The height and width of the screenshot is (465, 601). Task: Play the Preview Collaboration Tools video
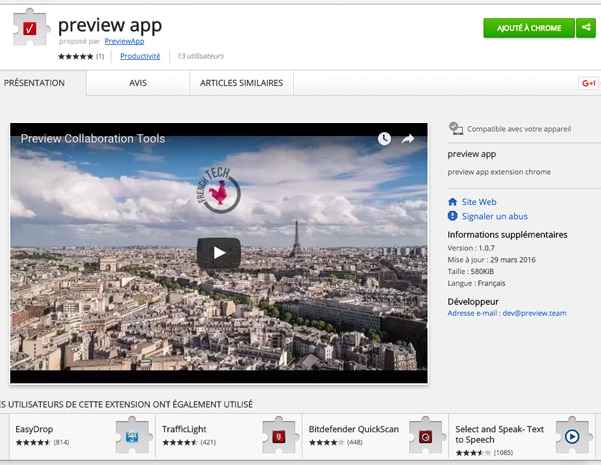tap(219, 253)
